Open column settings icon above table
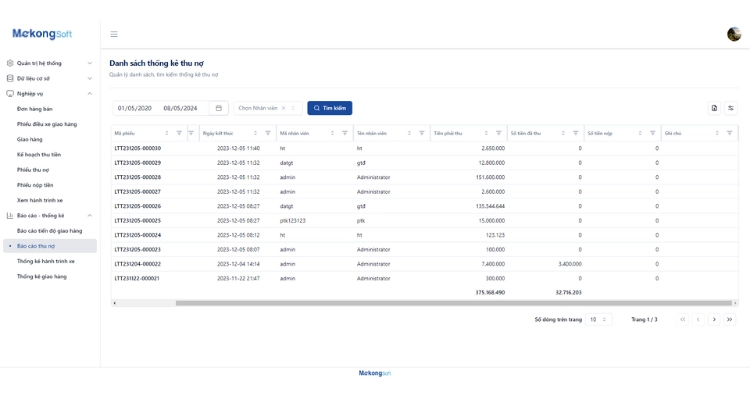 pos(731,108)
